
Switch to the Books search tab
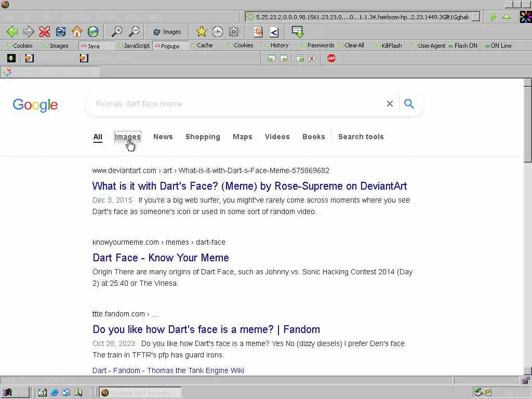click(x=313, y=137)
